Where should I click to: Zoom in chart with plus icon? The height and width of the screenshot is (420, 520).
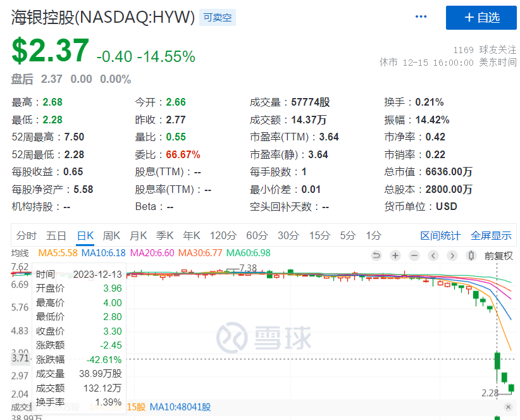pos(395,256)
